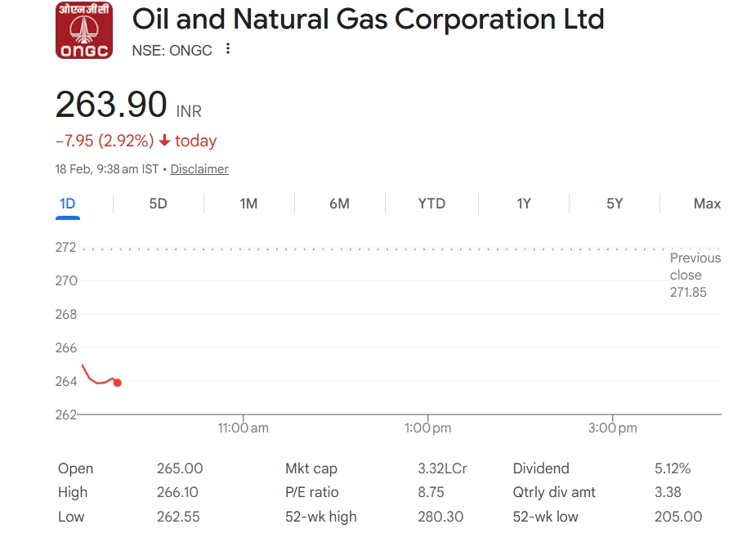742x560 pixels.
Task: Select the 1D time range tab
Action: 68,204
